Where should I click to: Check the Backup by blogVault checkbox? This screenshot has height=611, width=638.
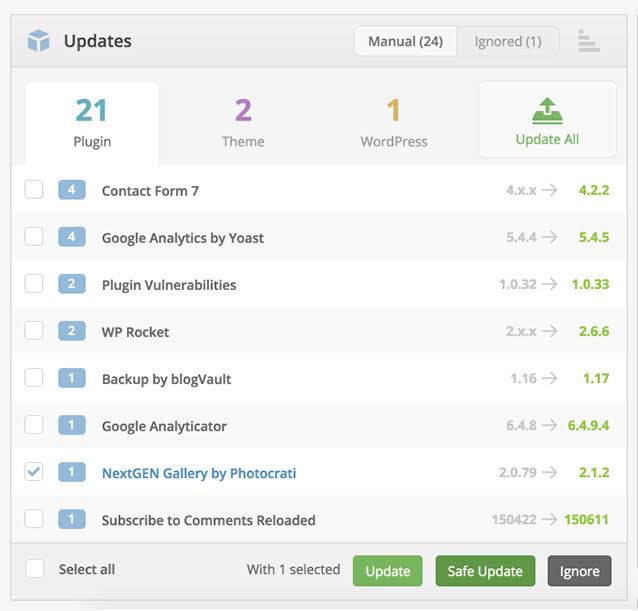(x=34, y=378)
